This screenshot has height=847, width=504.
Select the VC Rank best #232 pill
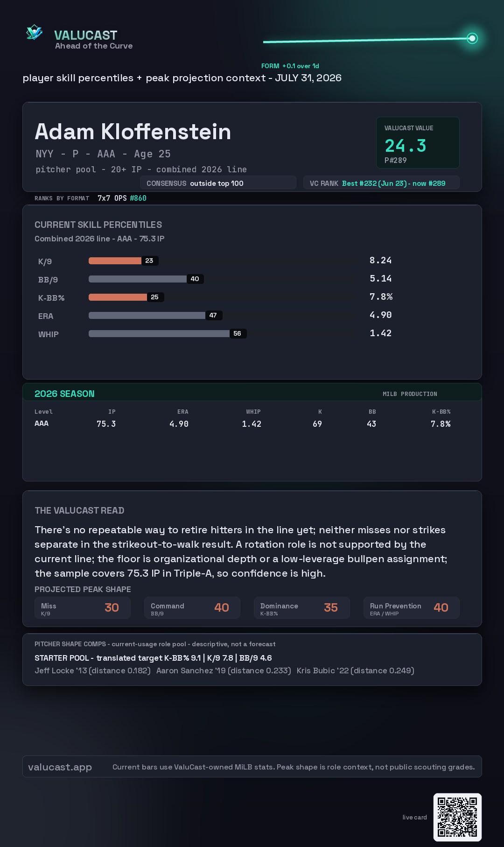(x=381, y=183)
